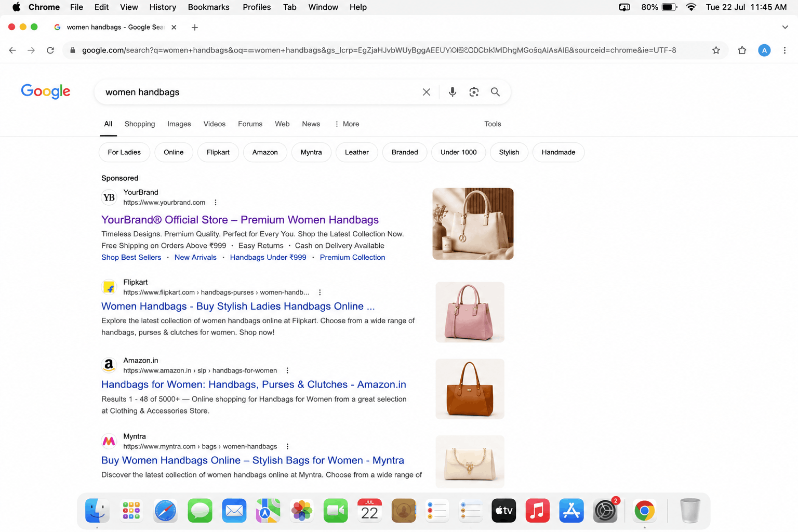Open Handbags Under ₹999 sitelink
This screenshot has height=532, width=798.
click(268, 257)
